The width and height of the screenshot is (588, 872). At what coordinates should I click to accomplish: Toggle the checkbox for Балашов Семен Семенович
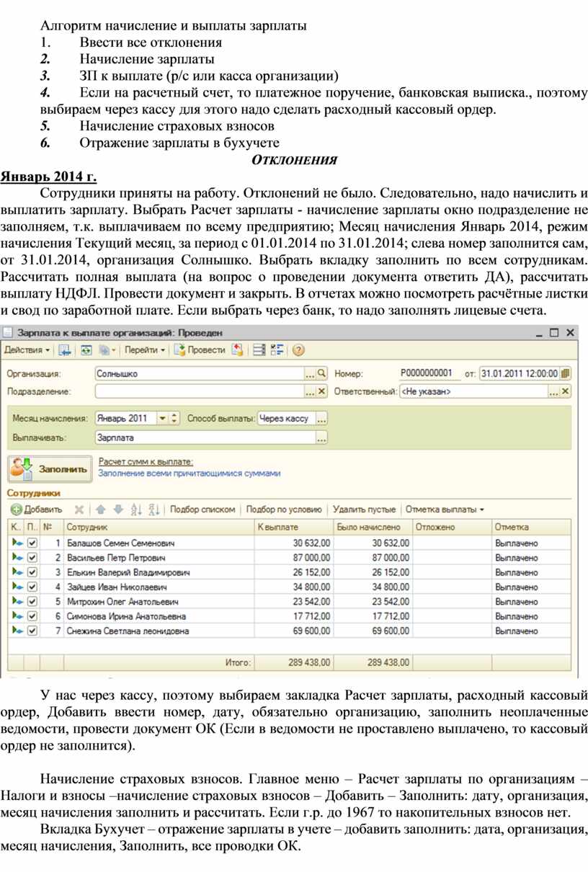(32, 543)
